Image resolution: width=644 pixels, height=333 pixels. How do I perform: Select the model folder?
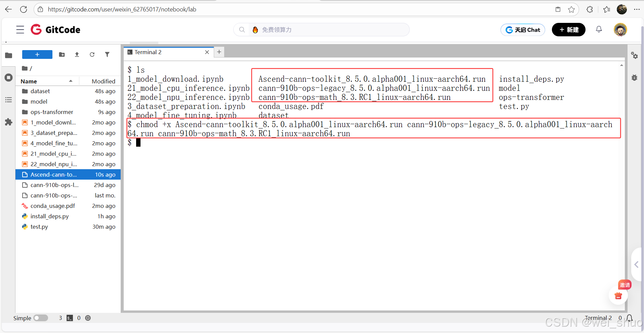point(68,102)
